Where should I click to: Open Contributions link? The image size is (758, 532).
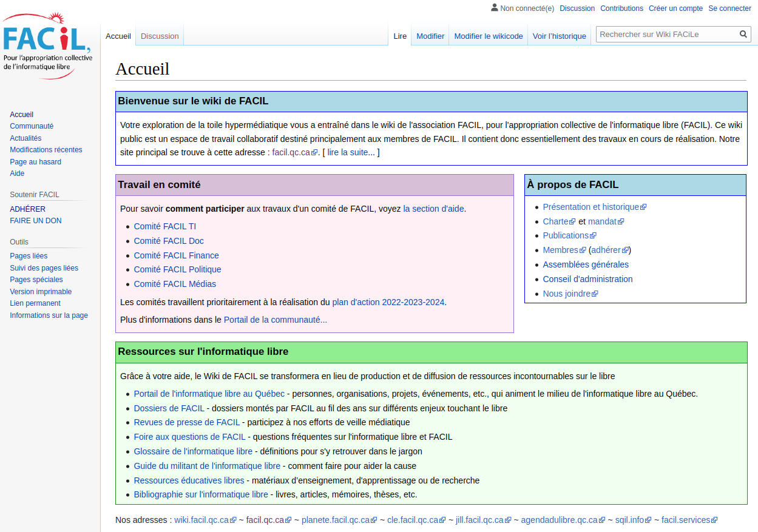point(621,8)
